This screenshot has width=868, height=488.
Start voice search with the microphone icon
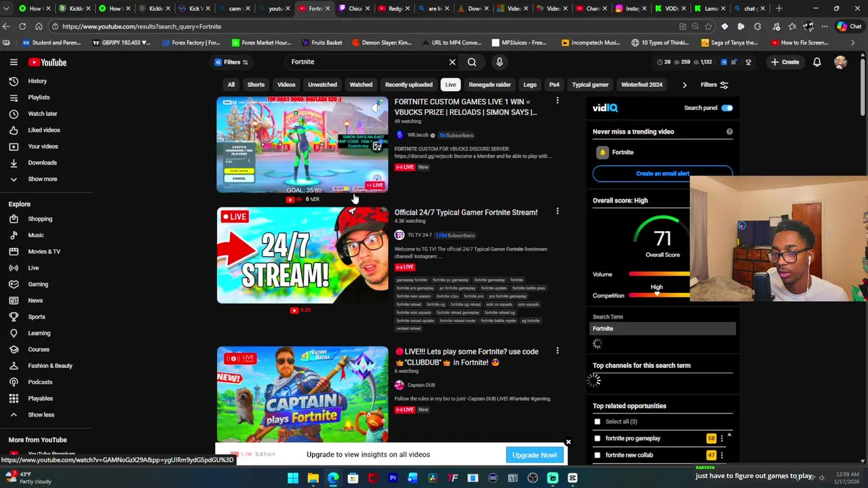pos(499,62)
